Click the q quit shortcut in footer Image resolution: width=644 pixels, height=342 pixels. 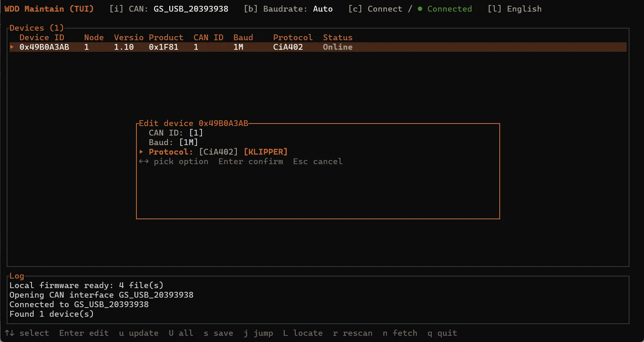tap(442, 333)
